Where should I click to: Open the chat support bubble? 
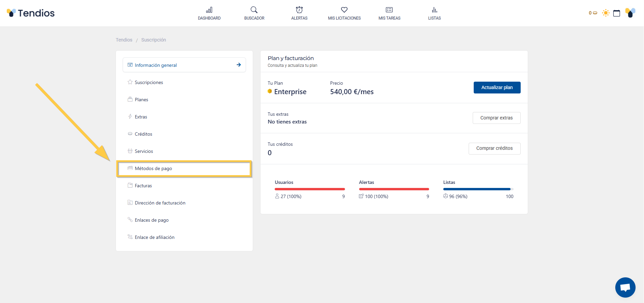(625, 287)
